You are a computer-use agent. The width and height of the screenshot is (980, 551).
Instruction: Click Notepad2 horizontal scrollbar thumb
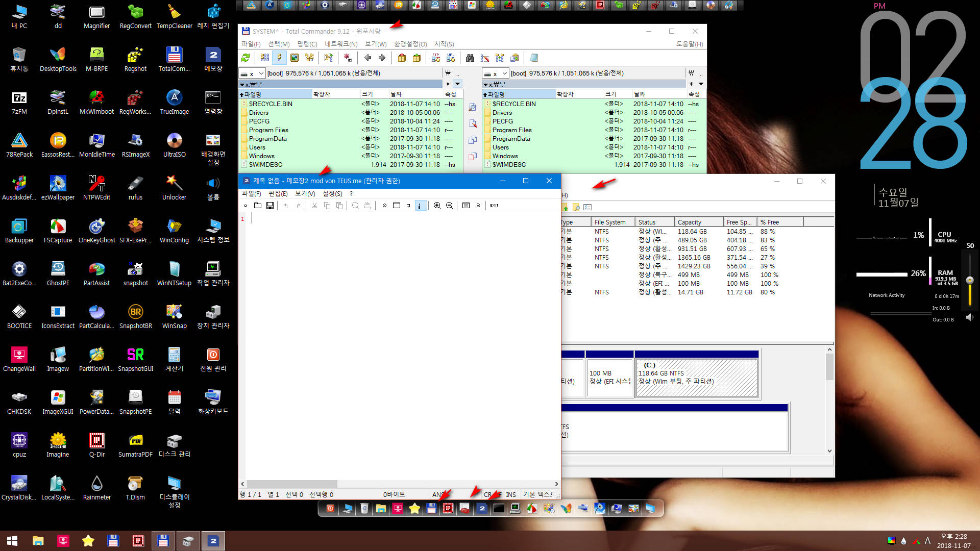click(x=292, y=484)
